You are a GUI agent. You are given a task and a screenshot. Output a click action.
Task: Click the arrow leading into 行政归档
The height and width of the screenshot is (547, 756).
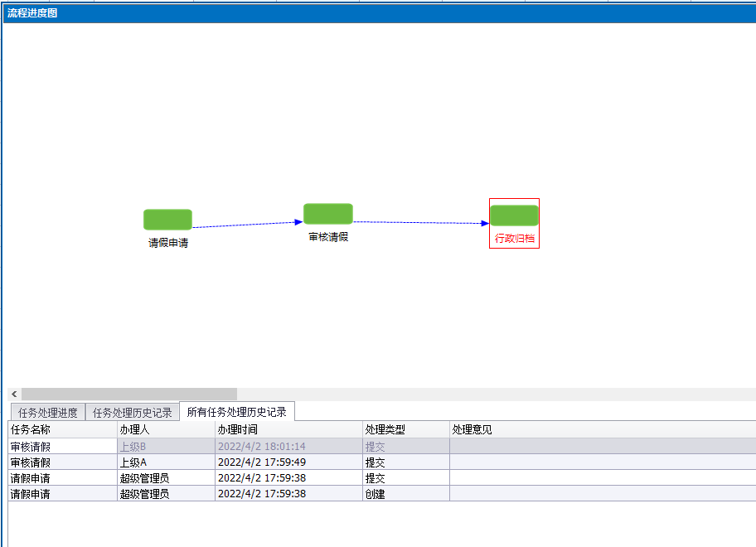click(x=420, y=222)
